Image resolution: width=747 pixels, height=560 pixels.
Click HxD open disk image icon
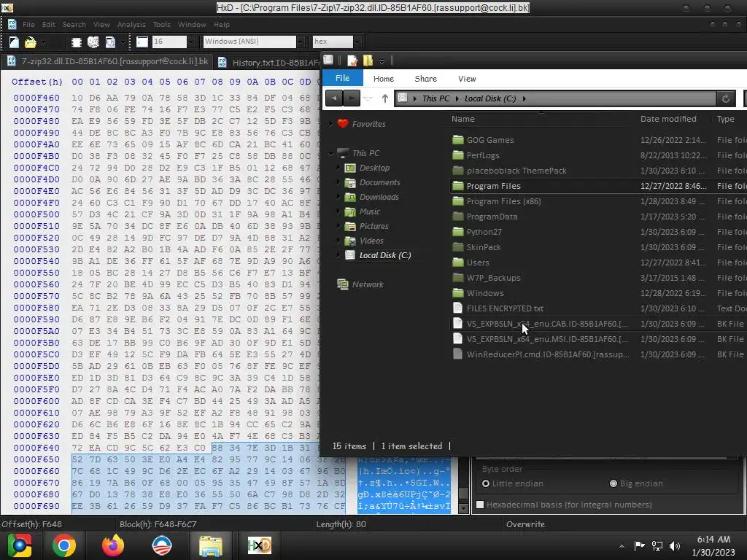coord(110,42)
